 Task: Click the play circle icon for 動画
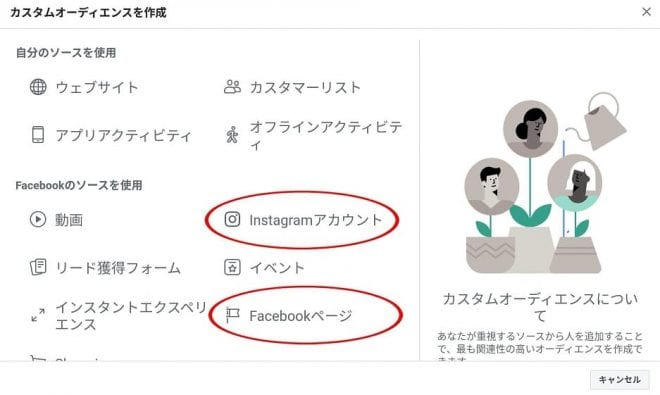[x=38, y=219]
